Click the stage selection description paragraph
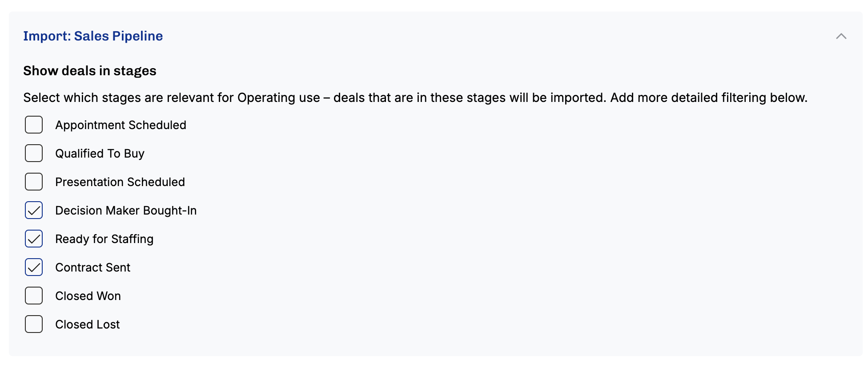 pos(415,97)
